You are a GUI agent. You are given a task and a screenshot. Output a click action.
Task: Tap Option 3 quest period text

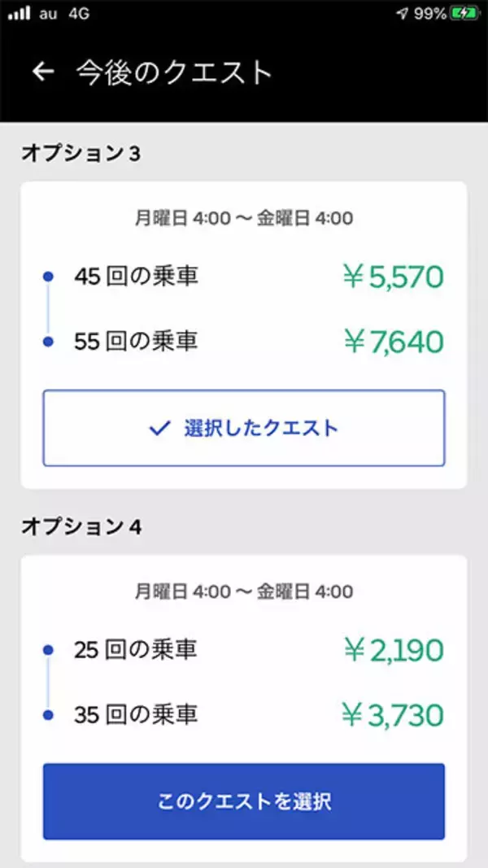tap(244, 218)
